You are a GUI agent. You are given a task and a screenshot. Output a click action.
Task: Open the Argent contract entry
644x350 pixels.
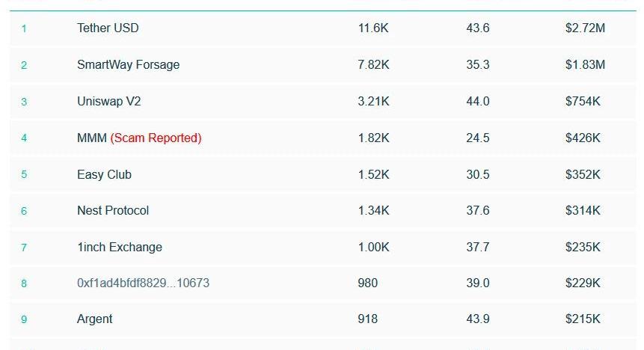95,319
